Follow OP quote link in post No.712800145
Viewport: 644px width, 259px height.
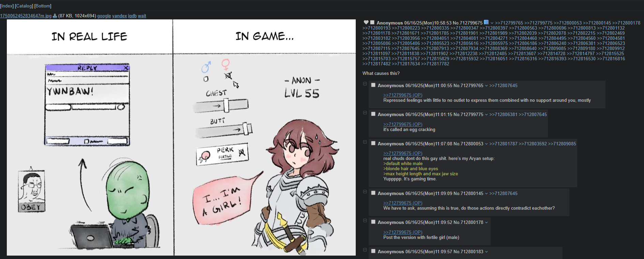403,203
